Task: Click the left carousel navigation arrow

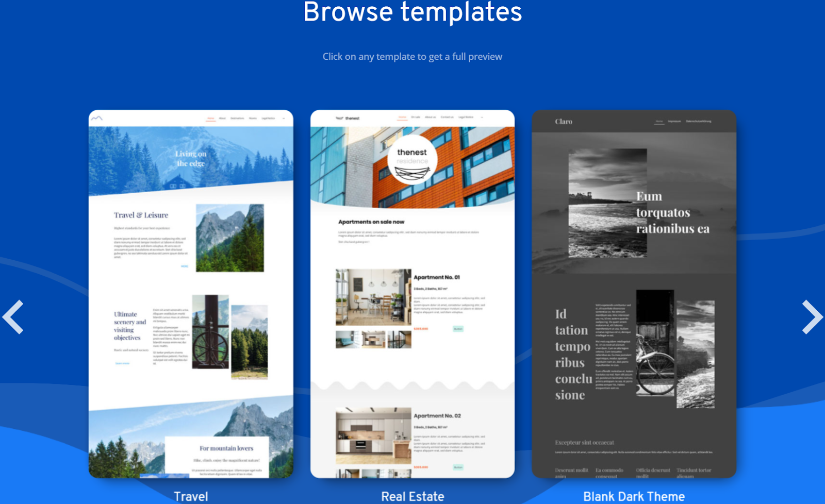Action: [x=14, y=316]
